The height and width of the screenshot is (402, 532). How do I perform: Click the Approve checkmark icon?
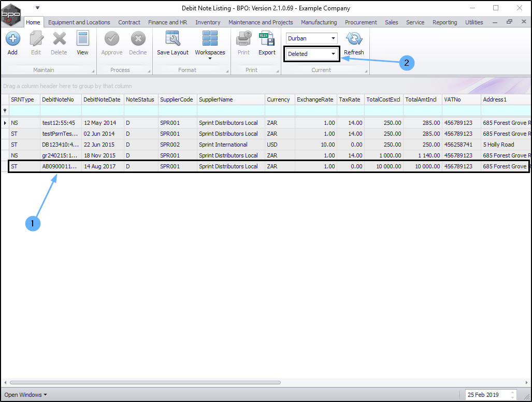point(111,39)
